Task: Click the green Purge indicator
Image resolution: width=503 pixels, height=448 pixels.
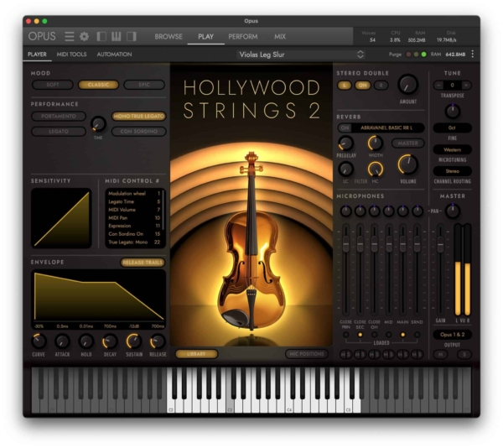Action: (x=423, y=55)
